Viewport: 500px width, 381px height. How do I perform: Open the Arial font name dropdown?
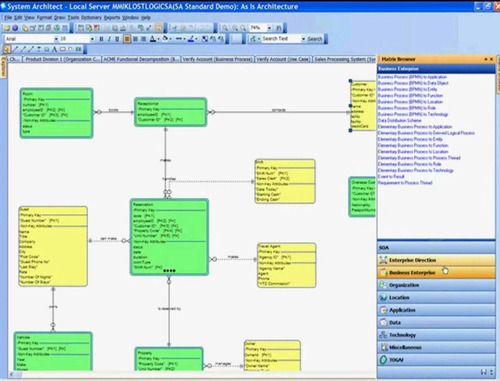56,39
